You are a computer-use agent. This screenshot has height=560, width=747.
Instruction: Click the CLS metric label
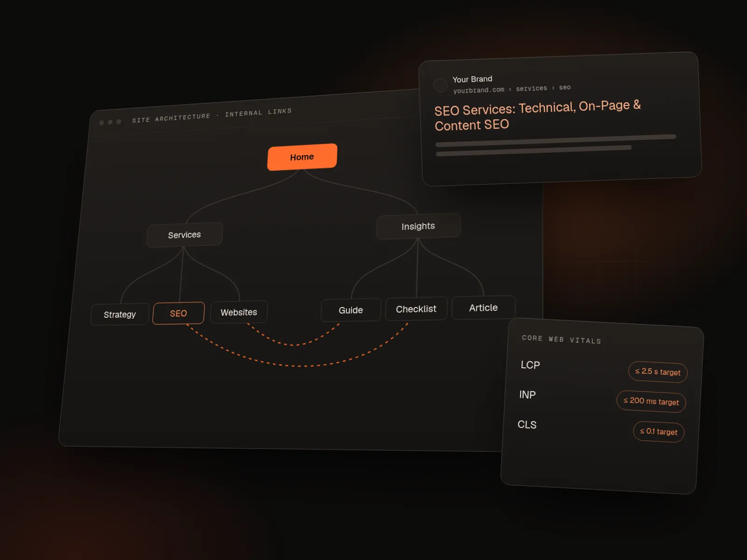[x=527, y=425]
